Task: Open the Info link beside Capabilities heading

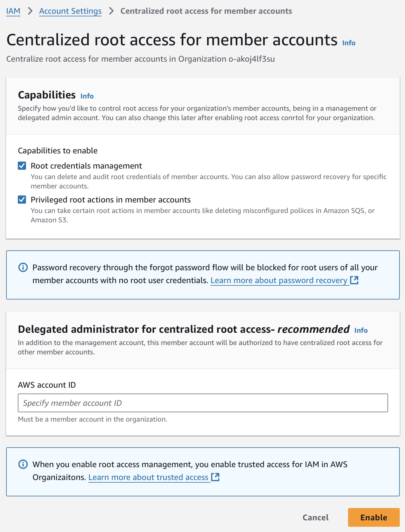Action: [x=87, y=96]
